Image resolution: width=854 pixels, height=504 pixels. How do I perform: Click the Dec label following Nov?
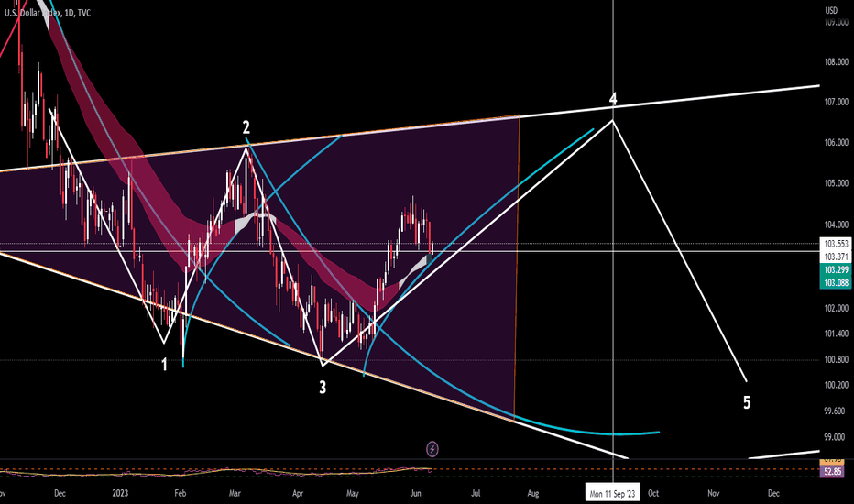click(x=773, y=493)
